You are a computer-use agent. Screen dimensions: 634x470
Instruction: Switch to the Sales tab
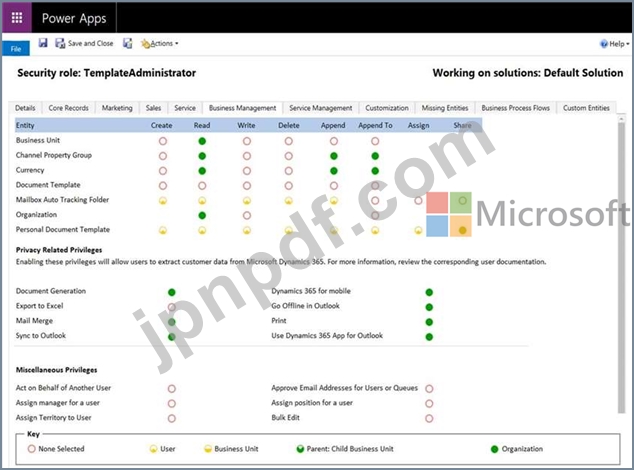click(153, 108)
